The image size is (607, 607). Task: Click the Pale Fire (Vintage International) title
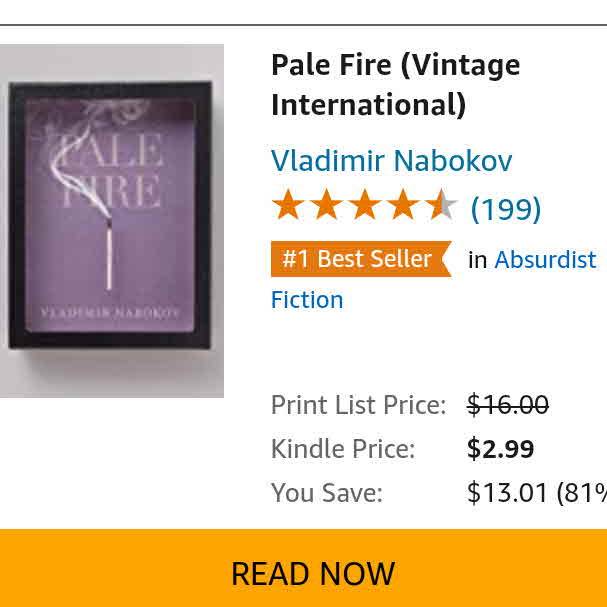395,85
